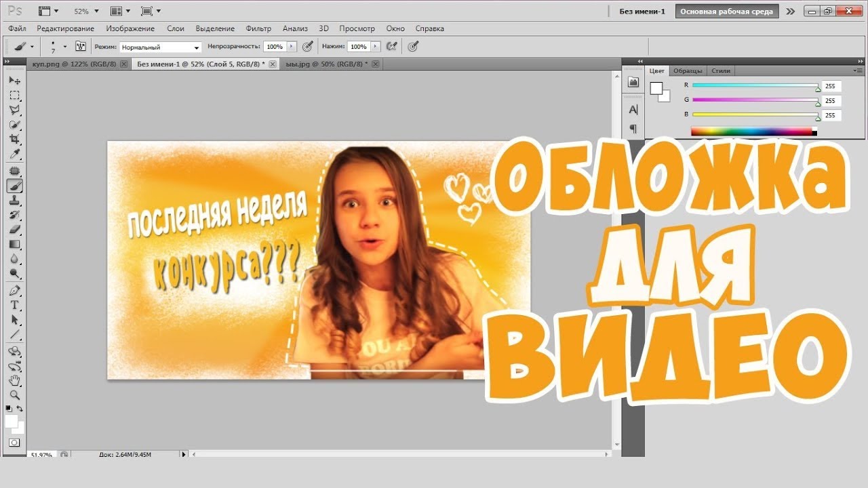Open the Фильтр menu
The height and width of the screenshot is (488, 868).
[258, 28]
